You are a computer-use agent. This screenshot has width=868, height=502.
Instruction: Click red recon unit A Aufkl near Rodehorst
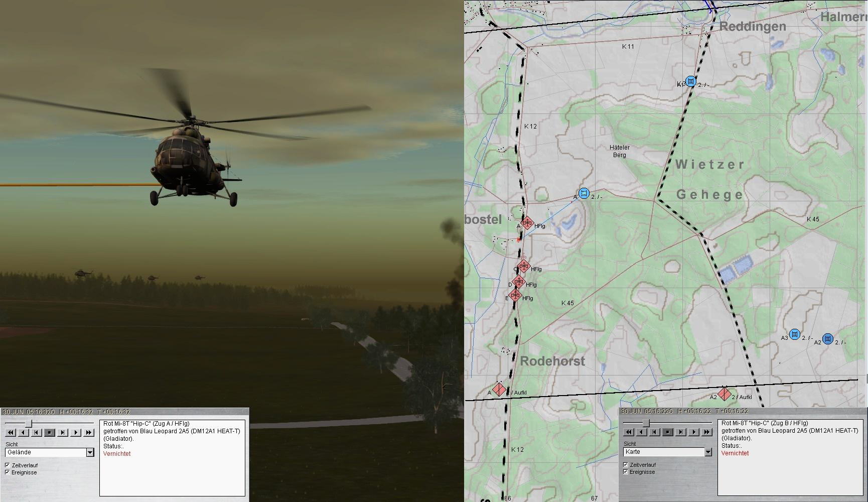click(x=499, y=390)
